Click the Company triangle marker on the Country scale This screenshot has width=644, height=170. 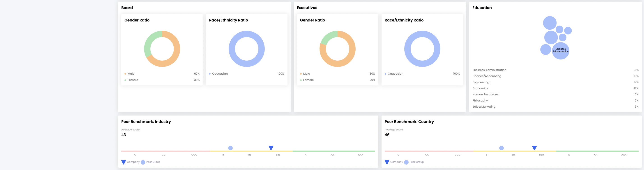point(534,148)
